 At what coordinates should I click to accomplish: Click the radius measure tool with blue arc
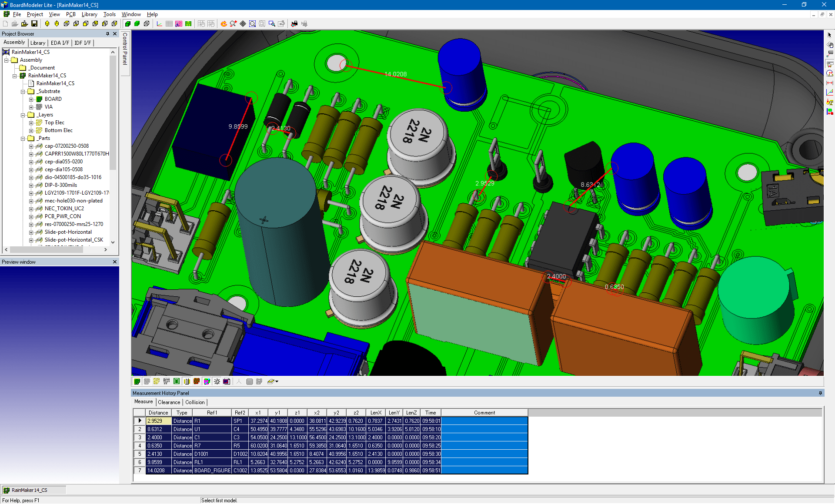coord(830,73)
